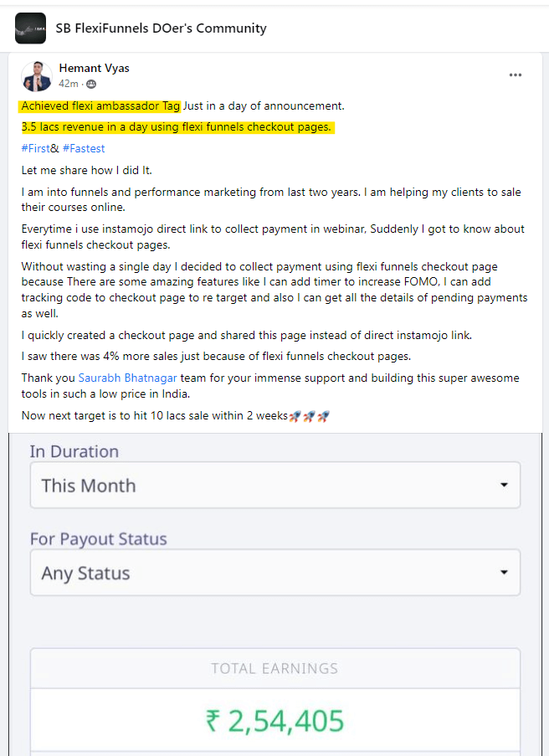549x756 pixels.
Task: Open tagged profile Saurabh Bhatnagar
Action: click(x=128, y=378)
